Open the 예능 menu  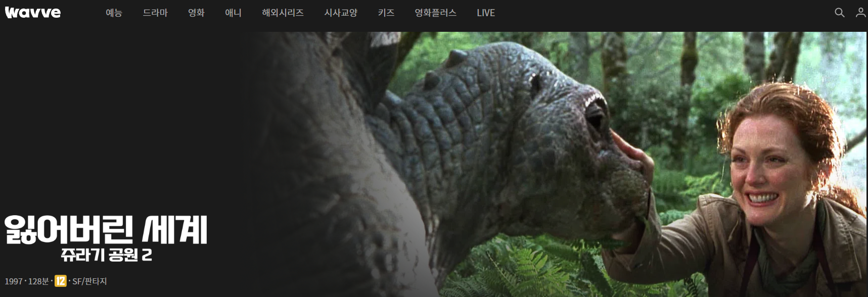tap(114, 13)
